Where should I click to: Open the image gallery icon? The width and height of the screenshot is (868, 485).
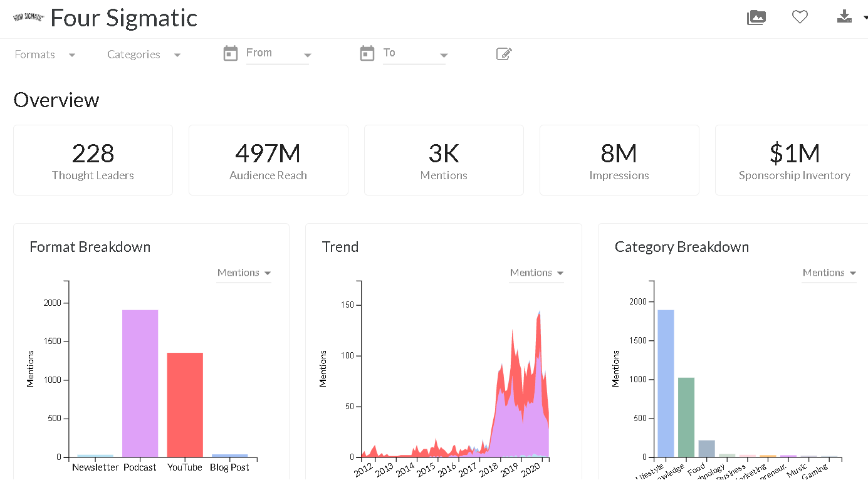coord(756,18)
